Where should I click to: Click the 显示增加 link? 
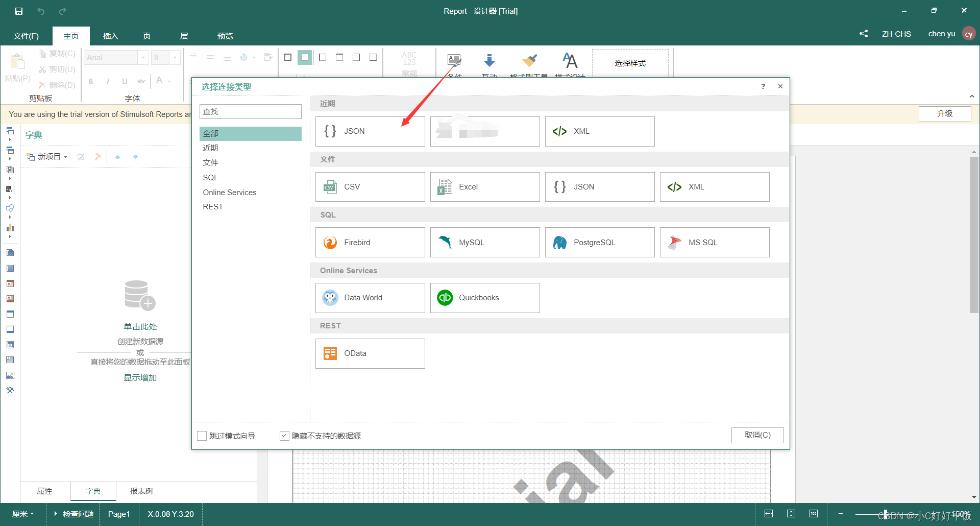[140, 377]
